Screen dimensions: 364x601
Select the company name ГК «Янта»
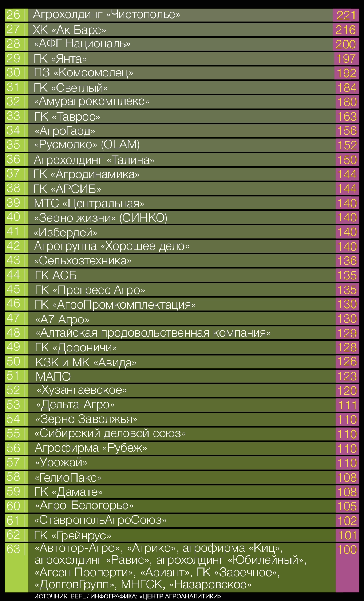(60, 58)
